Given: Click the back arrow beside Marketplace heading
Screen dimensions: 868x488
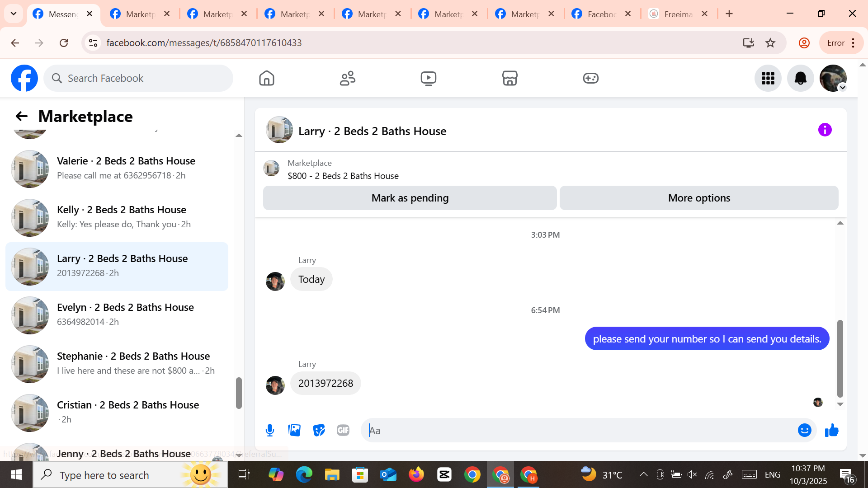Looking at the screenshot, I should (x=22, y=116).
